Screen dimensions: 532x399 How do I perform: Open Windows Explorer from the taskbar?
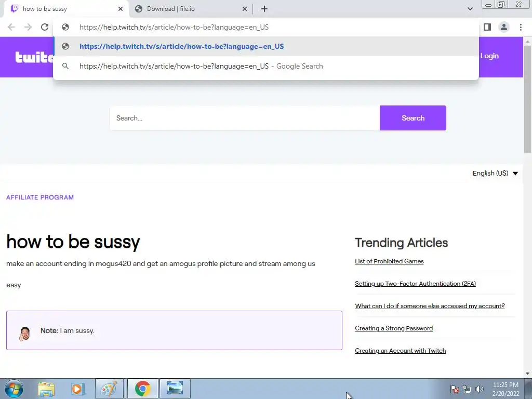tap(46, 389)
